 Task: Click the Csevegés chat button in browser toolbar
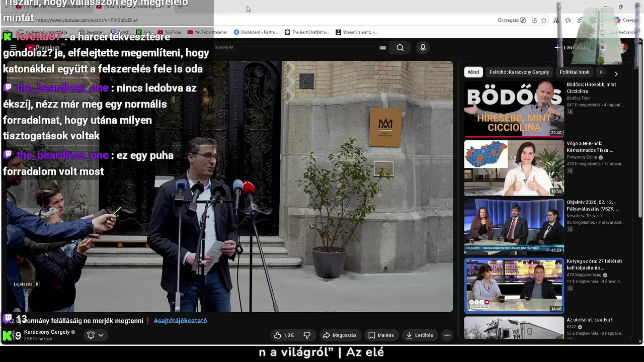tap(626, 20)
